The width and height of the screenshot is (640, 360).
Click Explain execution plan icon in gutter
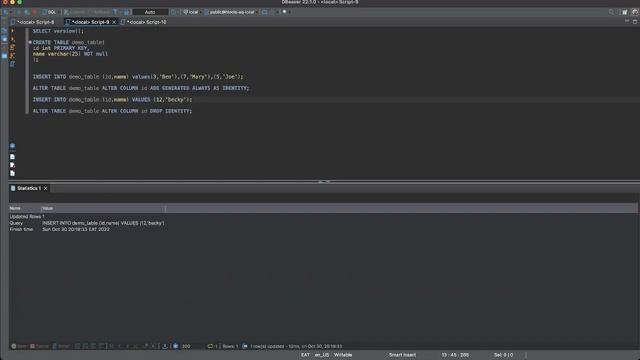12,56
